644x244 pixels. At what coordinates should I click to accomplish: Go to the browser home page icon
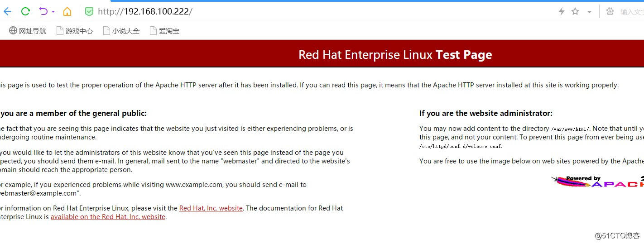[67, 11]
